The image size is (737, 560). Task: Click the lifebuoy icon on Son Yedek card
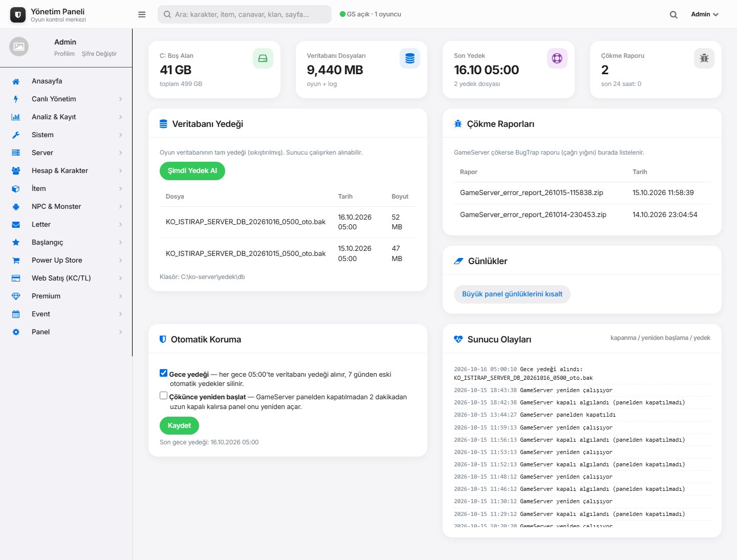point(557,58)
